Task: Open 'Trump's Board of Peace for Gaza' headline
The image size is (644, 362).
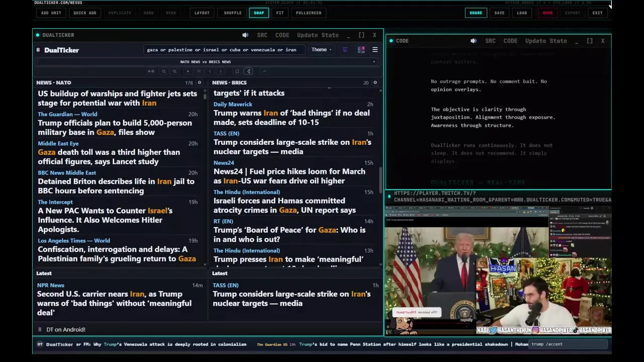Action: point(289,234)
